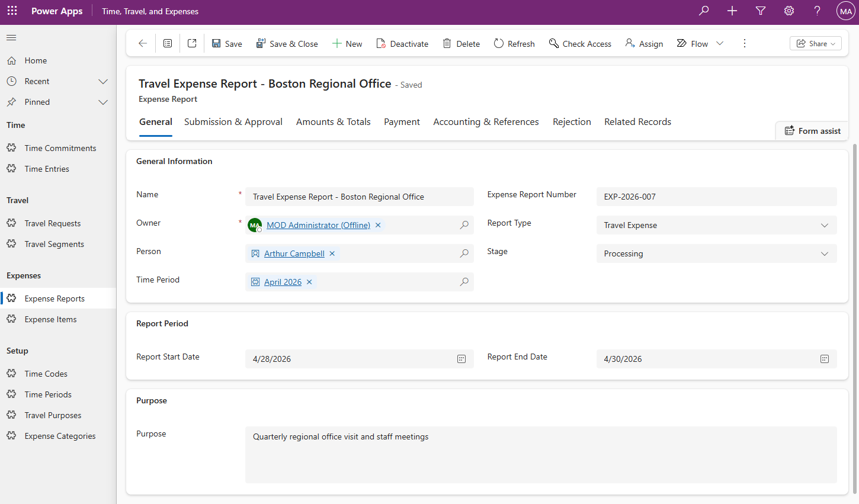Click the form vertical scrollbar
Image resolution: width=859 pixels, height=504 pixels.
click(x=854, y=320)
